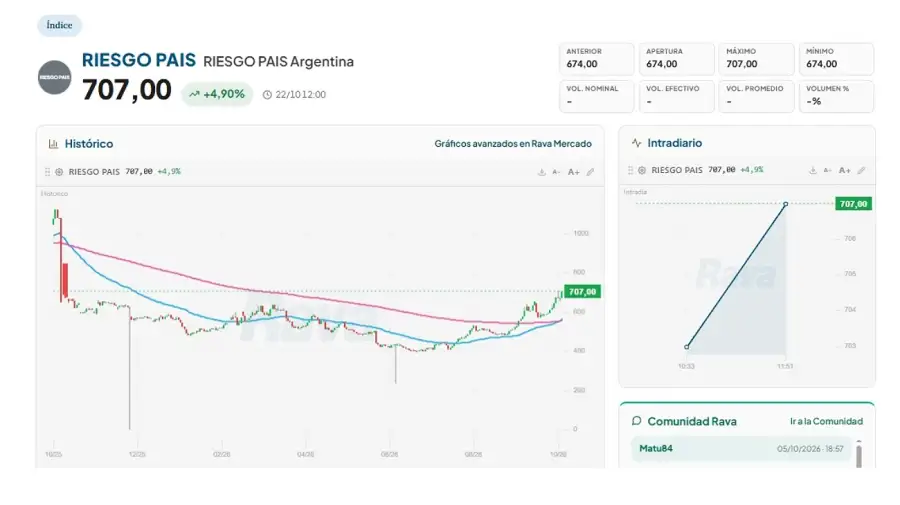Click the clock icon next to 22/10 12:00
The image size is (900, 505).
coord(267,95)
